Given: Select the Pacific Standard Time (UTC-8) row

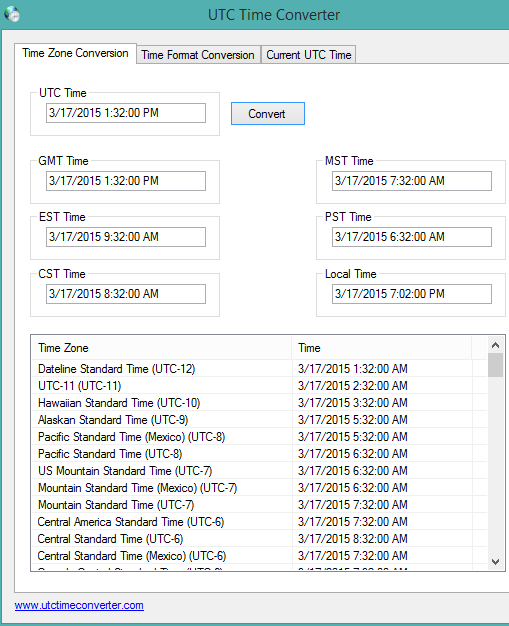Looking at the screenshot, I should tap(259, 454).
